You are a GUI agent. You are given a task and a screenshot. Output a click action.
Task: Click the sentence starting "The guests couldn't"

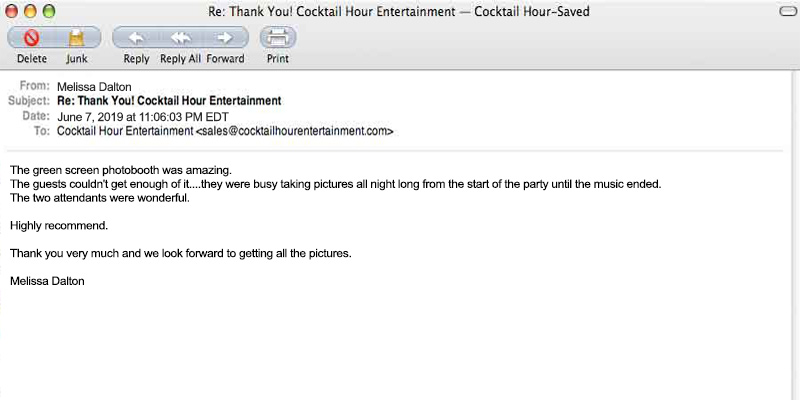[x=335, y=184]
